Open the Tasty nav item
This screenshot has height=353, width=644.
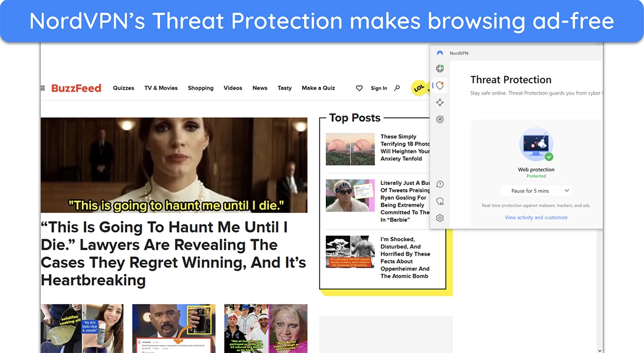[x=284, y=88]
